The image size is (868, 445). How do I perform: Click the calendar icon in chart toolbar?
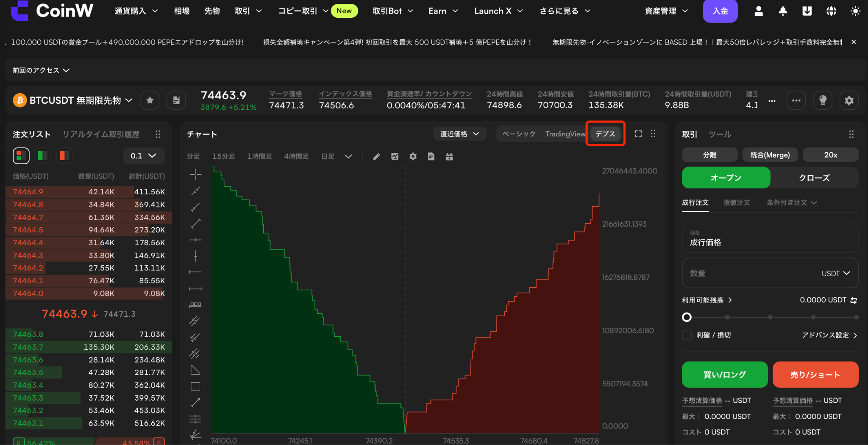(449, 157)
